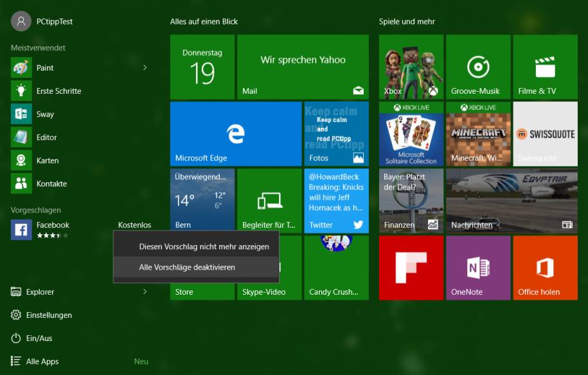Click the Vorgeschlagen section heading

tap(35, 210)
